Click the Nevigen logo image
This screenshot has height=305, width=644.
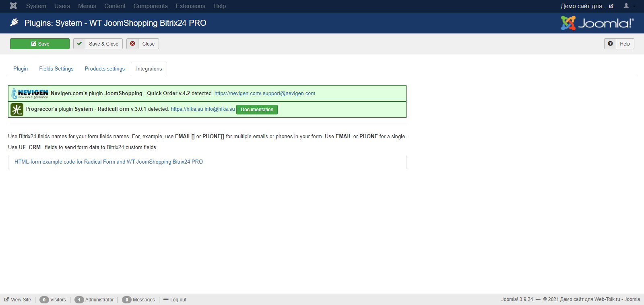30,93
